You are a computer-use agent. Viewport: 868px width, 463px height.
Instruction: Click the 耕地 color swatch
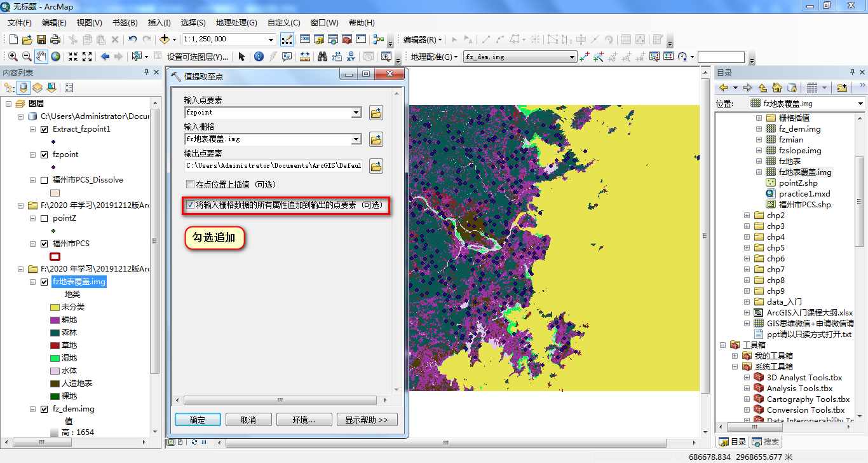[x=55, y=320]
